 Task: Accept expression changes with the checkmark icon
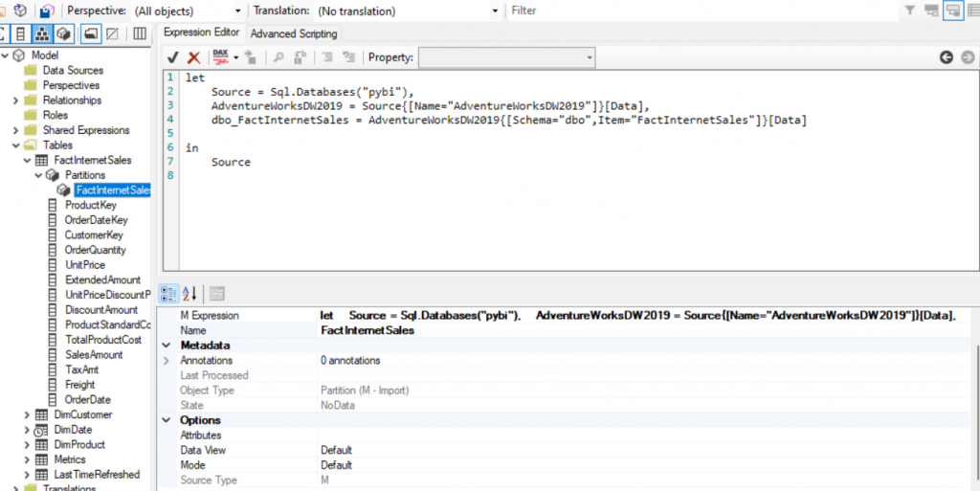173,57
